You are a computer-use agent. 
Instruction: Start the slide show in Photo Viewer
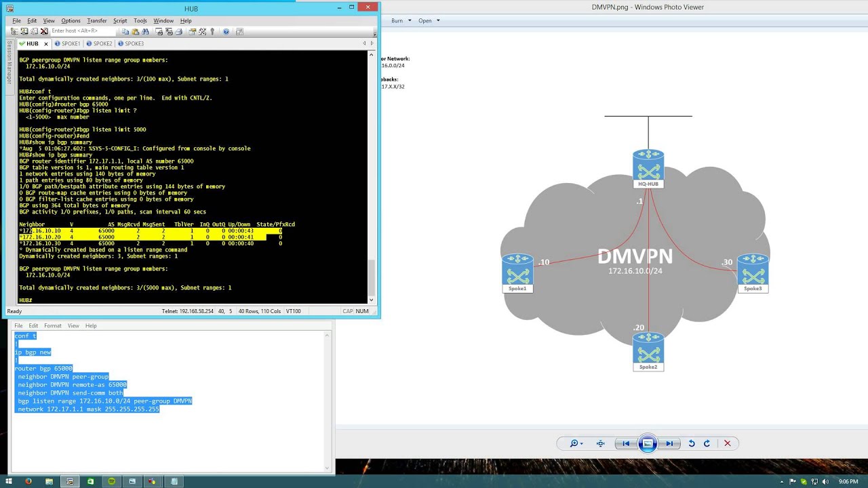(648, 443)
